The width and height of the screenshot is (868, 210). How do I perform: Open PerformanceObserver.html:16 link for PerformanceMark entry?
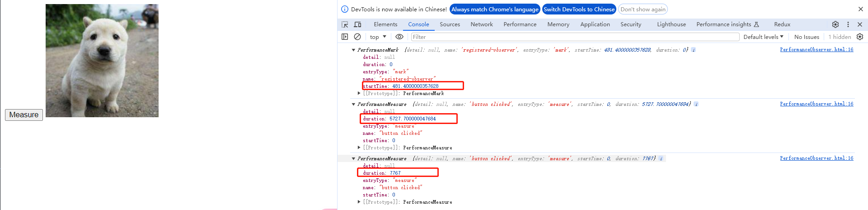[816, 50]
